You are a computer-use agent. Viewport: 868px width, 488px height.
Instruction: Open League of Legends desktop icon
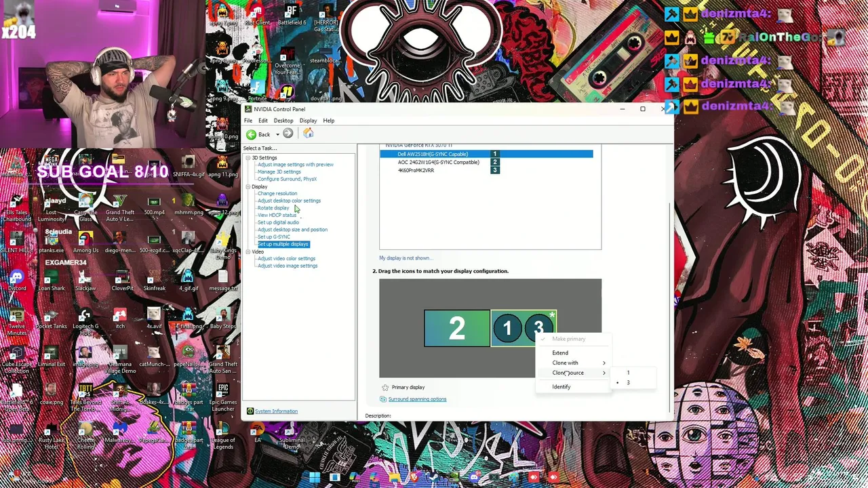(223, 434)
